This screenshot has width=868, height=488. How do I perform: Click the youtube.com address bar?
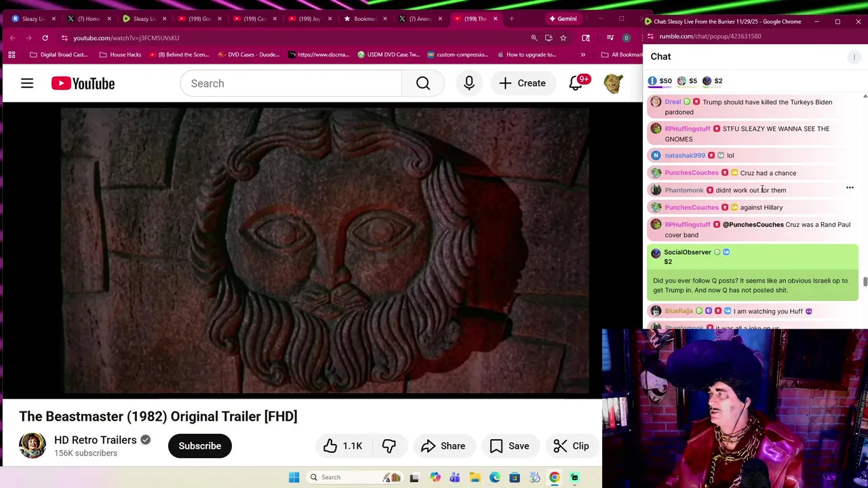[x=292, y=38]
